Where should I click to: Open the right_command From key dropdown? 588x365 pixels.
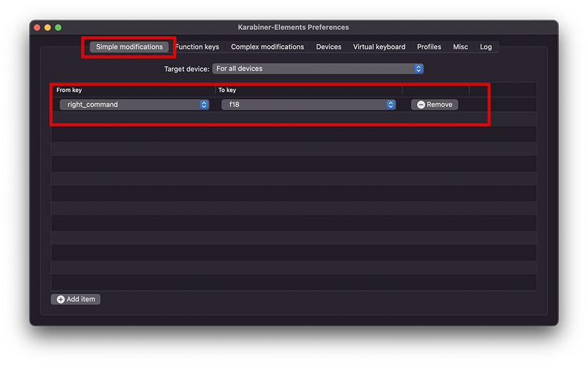pyautogui.click(x=134, y=105)
